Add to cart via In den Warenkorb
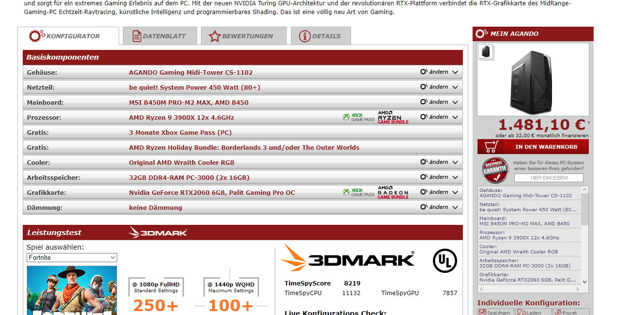This screenshot has width=644, height=315. coord(533,147)
